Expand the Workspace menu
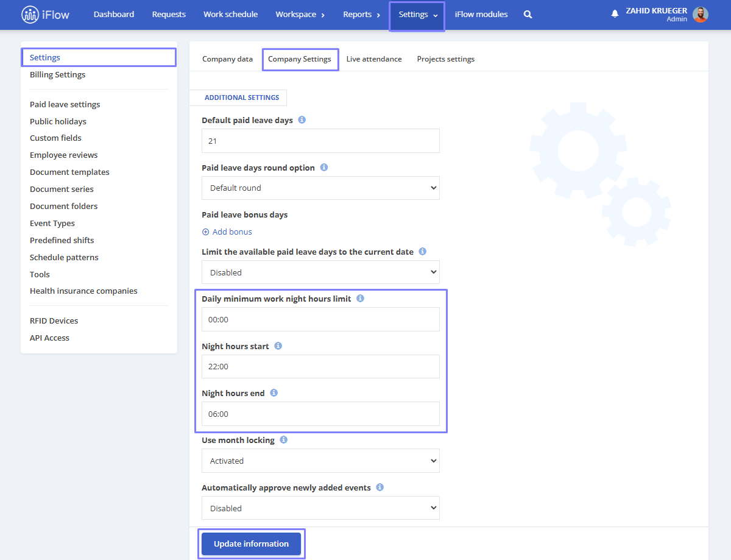Viewport: 731px width, 560px height. coord(300,15)
